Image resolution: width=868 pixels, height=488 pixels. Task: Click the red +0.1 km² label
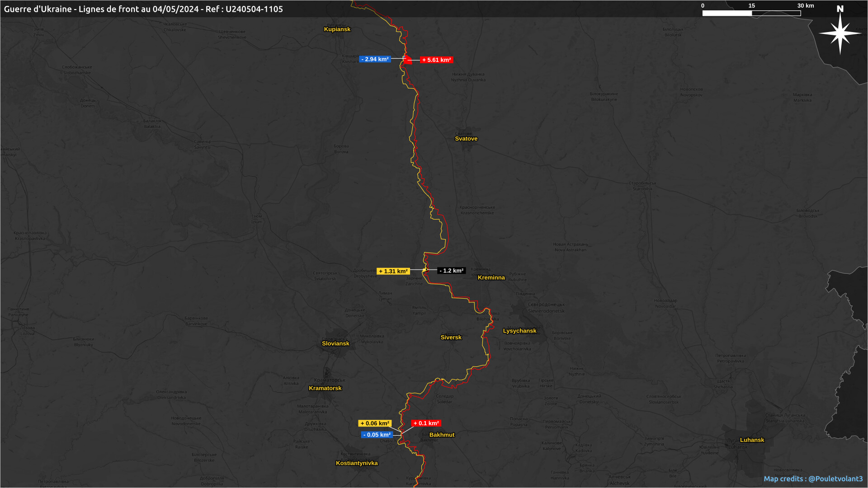(x=426, y=423)
